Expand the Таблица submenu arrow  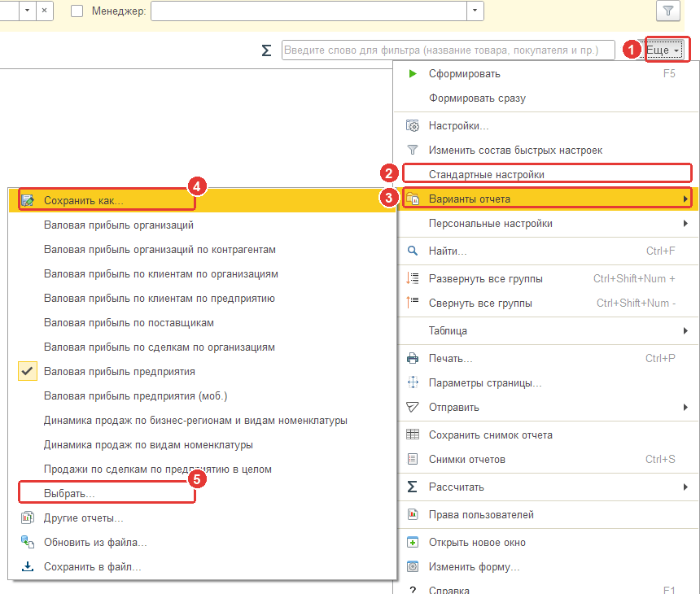(x=685, y=330)
